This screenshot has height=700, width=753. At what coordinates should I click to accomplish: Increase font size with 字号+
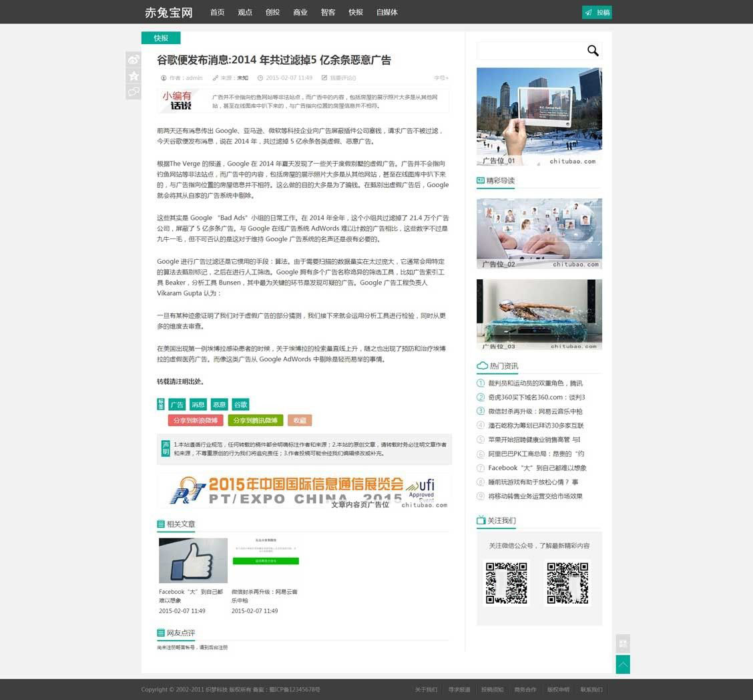441,78
